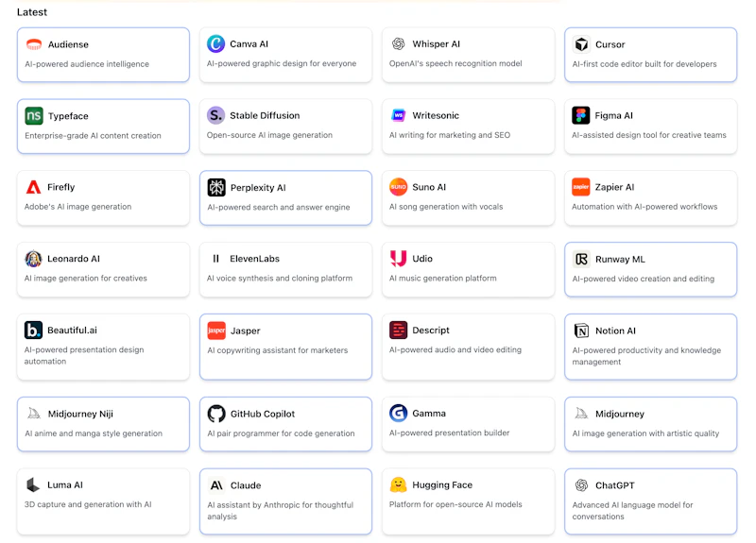
Task: Click the Midjourney sailboat icon beside 'Midjourney'
Action: click(x=581, y=414)
